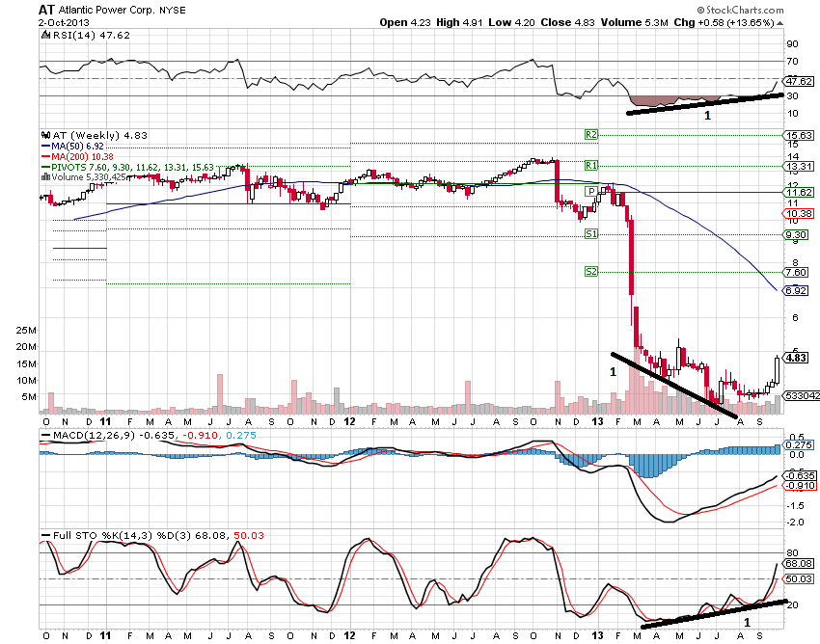Click the red -0.910 MACD signal tag

coord(800,486)
